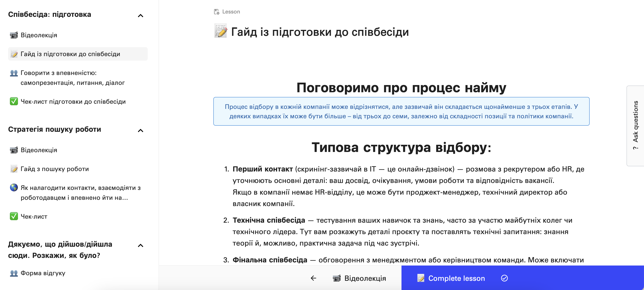The image size is (644, 290).
Task: Select 'Гайд із підготовки до співбесіди' sidebar item
Action: (78, 54)
